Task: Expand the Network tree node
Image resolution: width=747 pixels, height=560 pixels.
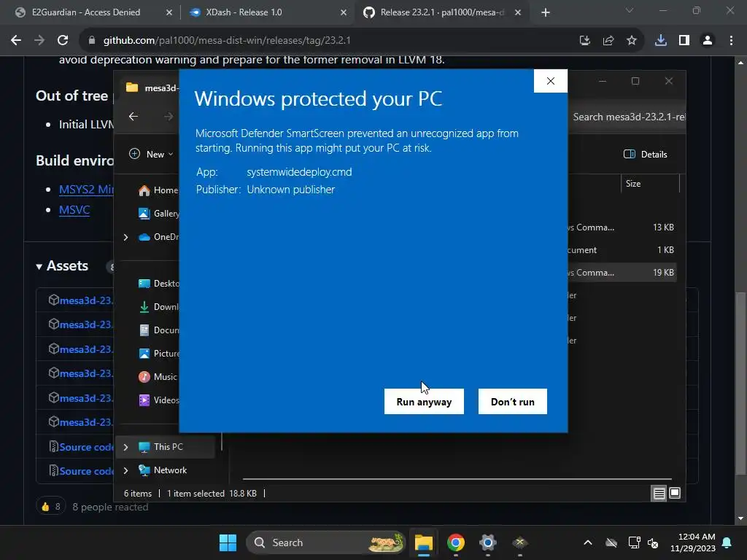Action: point(125,470)
